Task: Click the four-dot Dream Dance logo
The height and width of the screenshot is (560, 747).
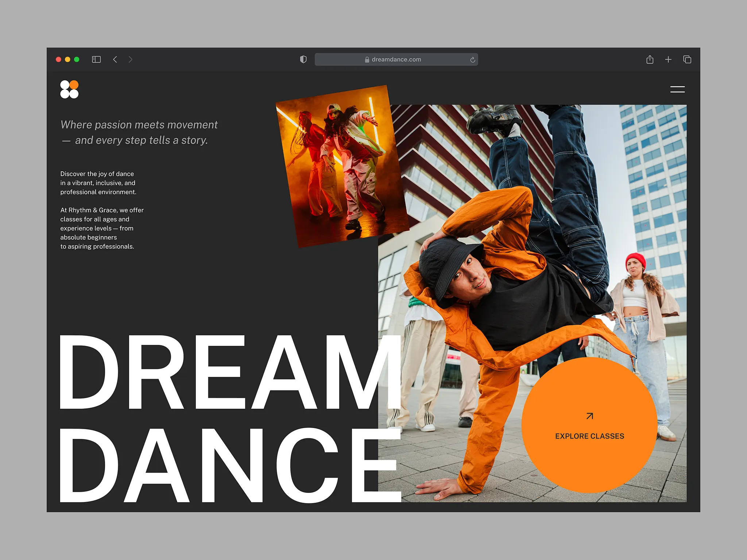Action: pos(69,89)
